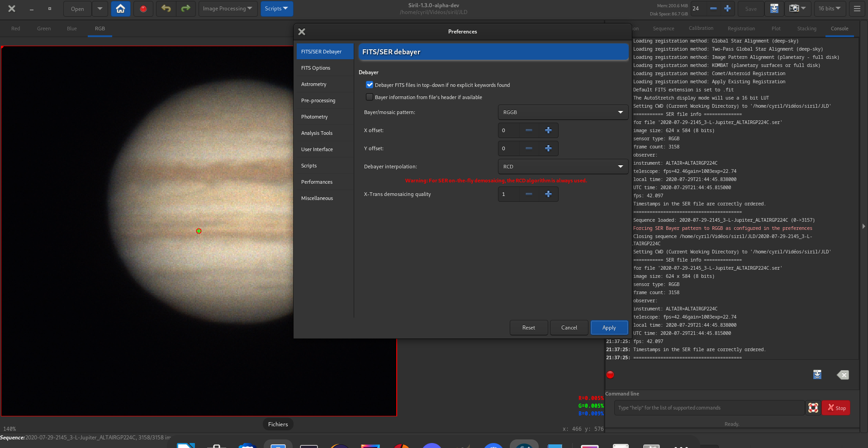Enable Bayer information from file's header
Image resolution: width=868 pixels, height=448 pixels.
point(370,97)
